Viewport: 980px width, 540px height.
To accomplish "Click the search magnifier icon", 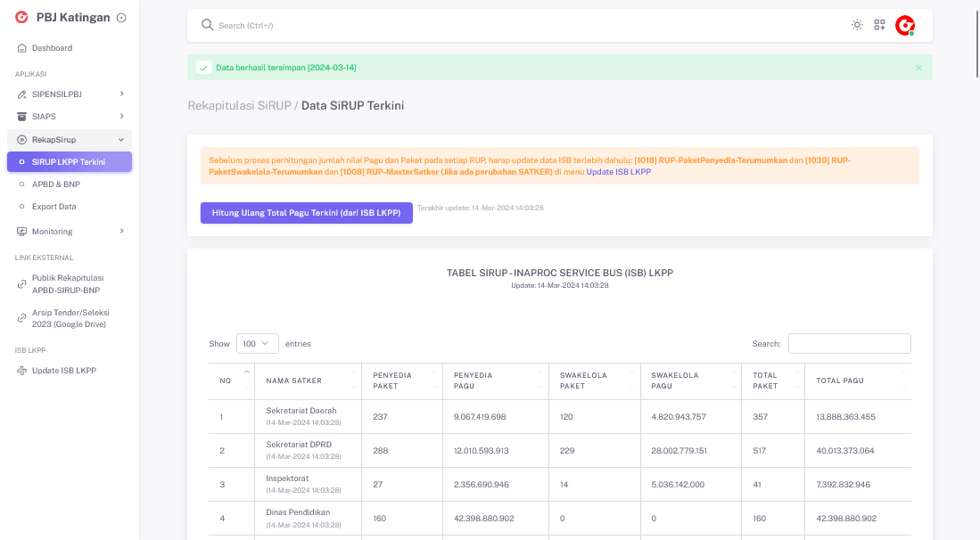I will click(x=207, y=25).
